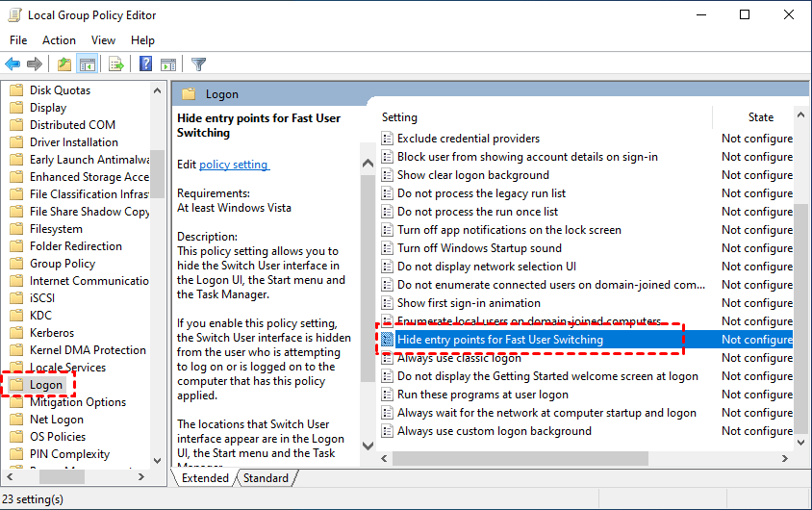The image size is (812, 510).
Task: Click the Logon folder icon in header
Action: point(189,94)
